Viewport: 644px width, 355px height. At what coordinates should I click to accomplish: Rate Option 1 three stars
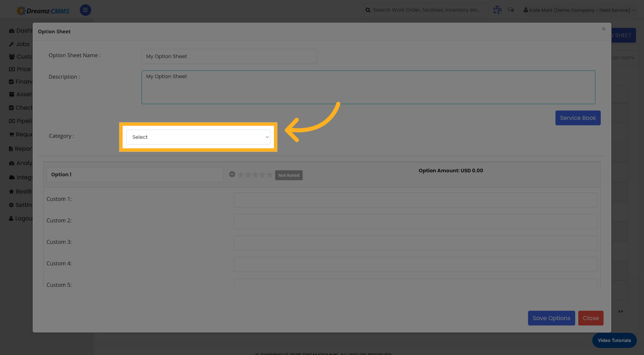[255, 175]
